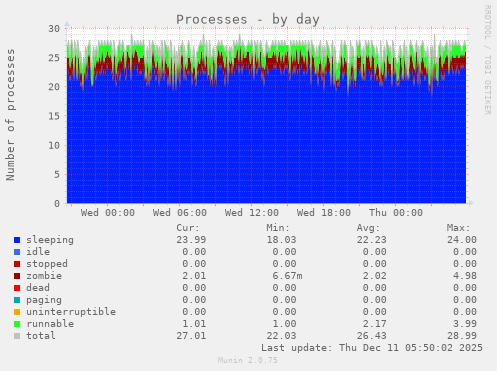Click the 'total' legend label
Viewport: 497px width, 371px height.
pyautogui.click(x=41, y=336)
